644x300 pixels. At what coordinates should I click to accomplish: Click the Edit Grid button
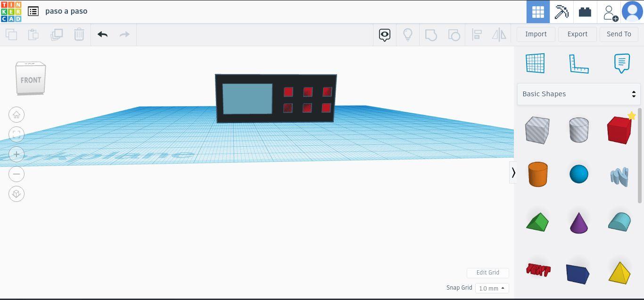point(487,273)
